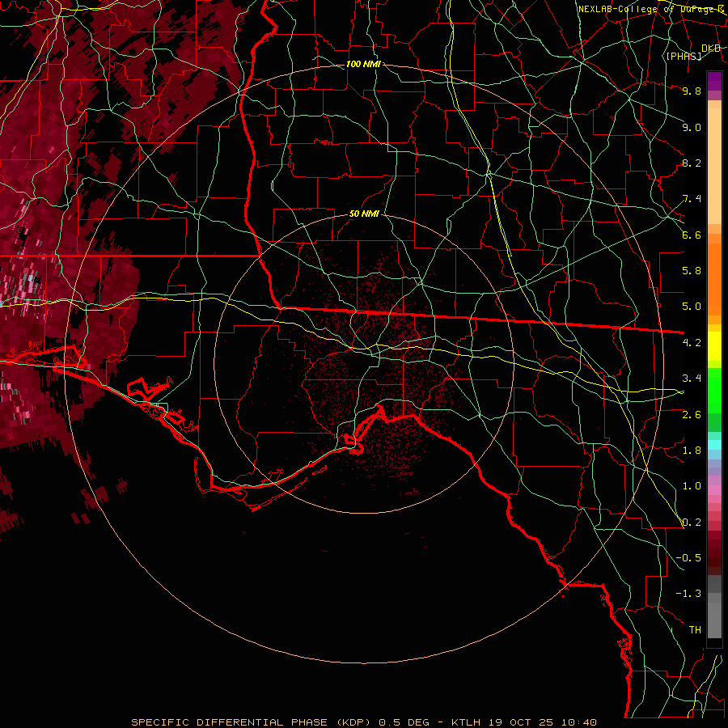The width and height of the screenshot is (728, 728).
Task: Click the "DKD" label above the color scale
Action: (711, 49)
